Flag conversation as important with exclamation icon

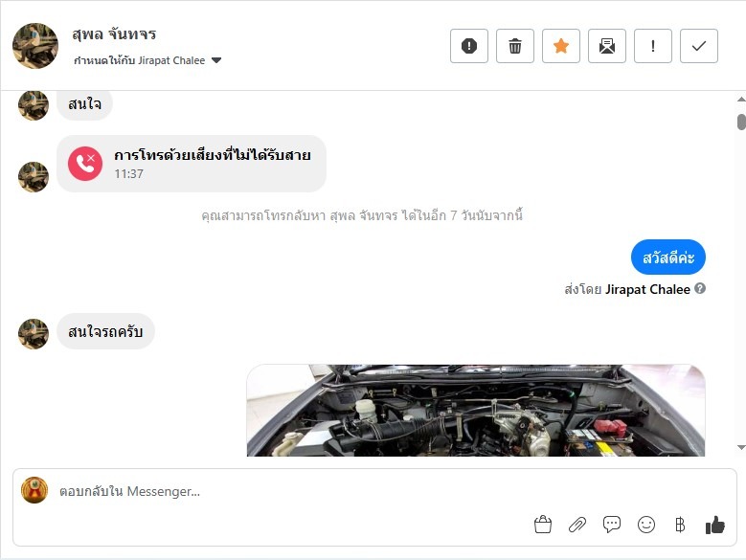pos(653,46)
